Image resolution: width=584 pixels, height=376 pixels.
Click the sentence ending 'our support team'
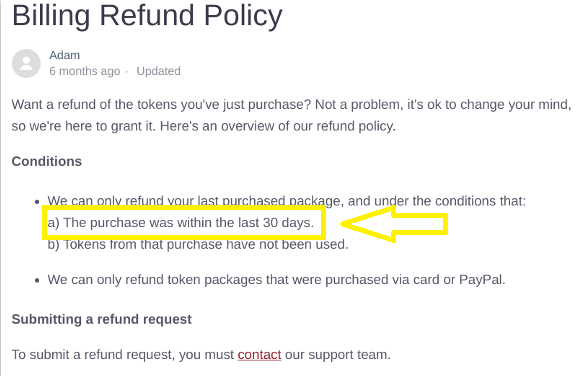201,354
